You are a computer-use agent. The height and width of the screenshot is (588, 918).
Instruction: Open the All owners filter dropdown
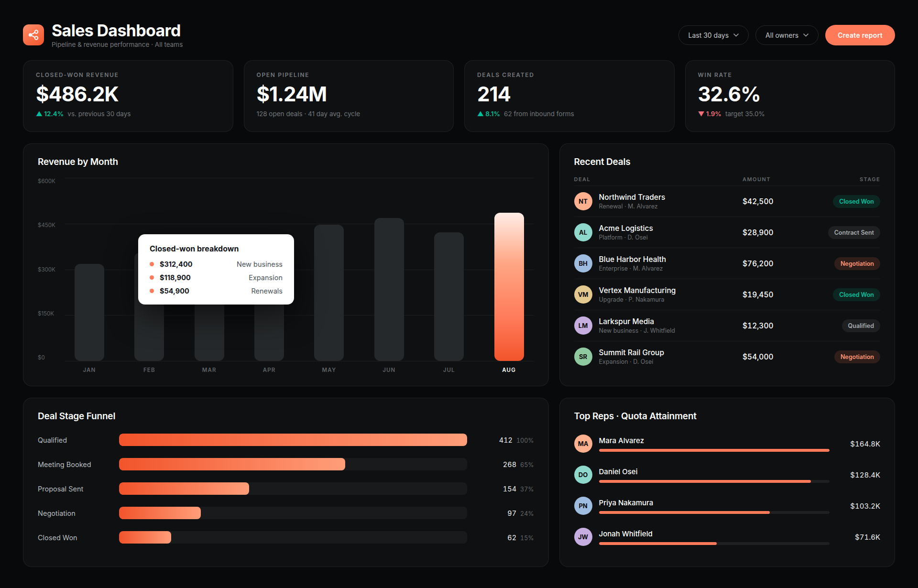coord(787,35)
